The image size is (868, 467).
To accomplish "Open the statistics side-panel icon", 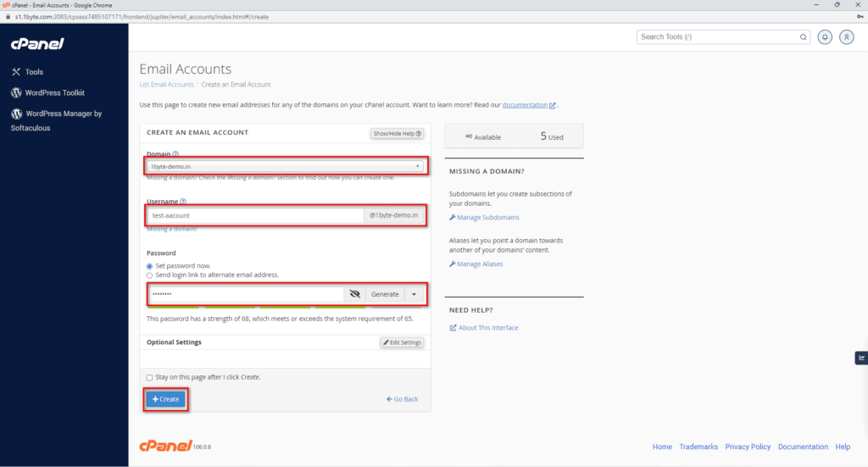I will 861,358.
